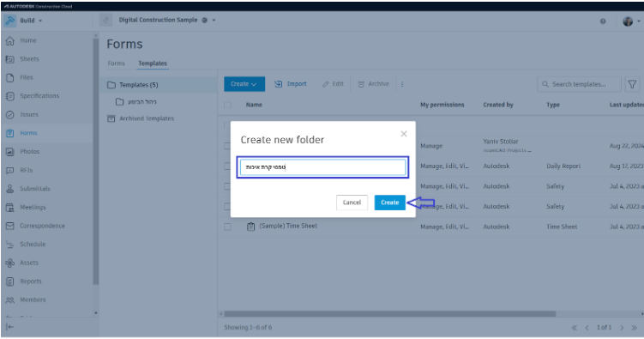Open the Issues sidebar icon

pyautogui.click(x=9, y=115)
